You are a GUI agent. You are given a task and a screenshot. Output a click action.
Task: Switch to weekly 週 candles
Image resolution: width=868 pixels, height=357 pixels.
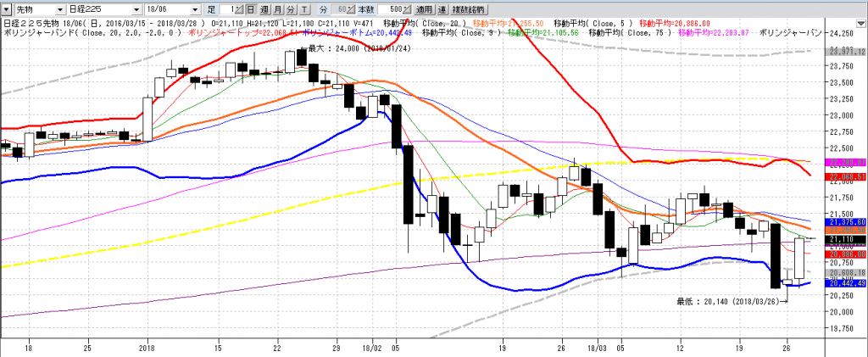(x=264, y=8)
